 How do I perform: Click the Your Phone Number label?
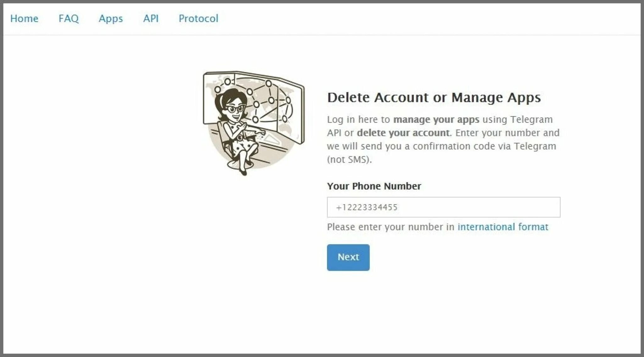[x=374, y=186]
